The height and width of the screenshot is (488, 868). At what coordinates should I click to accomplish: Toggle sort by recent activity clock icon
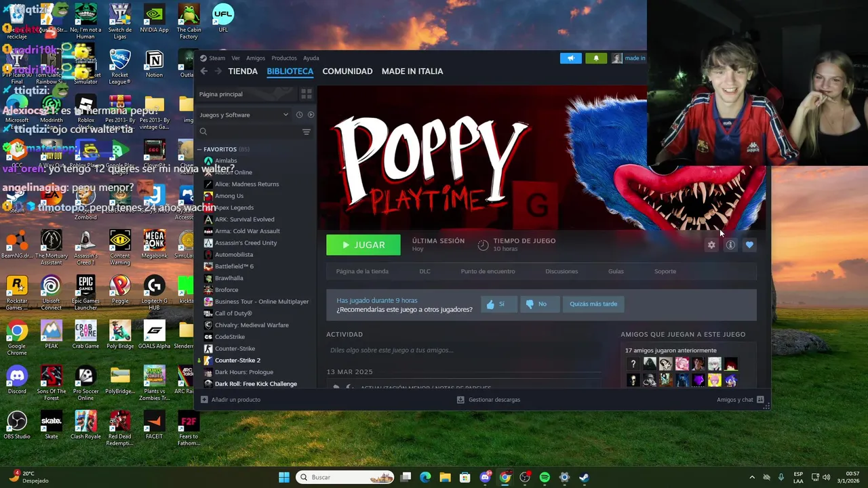pyautogui.click(x=299, y=115)
